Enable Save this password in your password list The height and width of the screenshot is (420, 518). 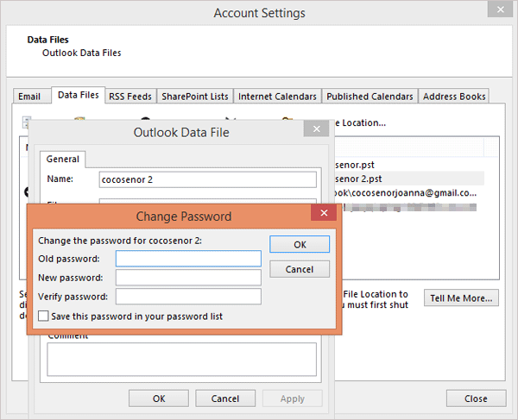(43, 316)
